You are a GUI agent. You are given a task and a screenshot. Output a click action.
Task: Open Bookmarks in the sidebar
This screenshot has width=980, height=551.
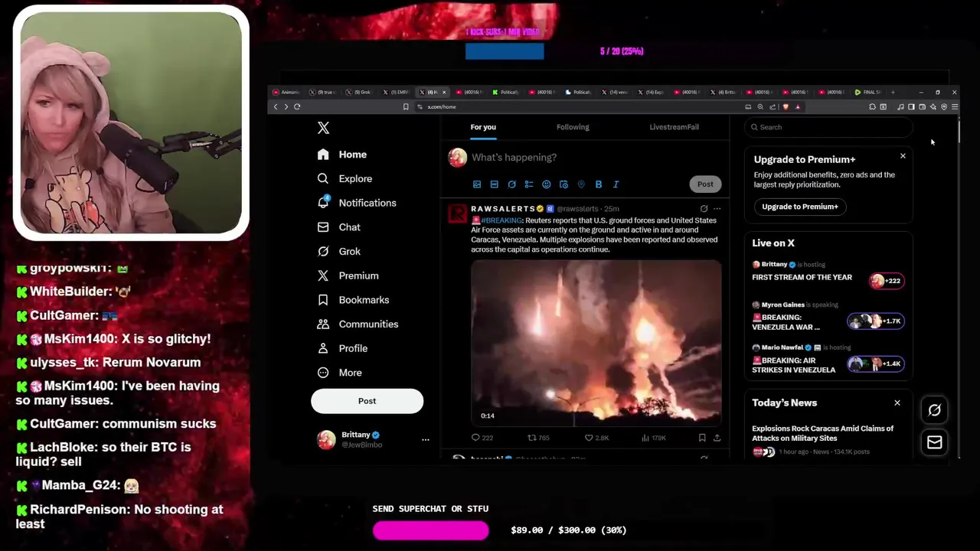[x=353, y=300]
